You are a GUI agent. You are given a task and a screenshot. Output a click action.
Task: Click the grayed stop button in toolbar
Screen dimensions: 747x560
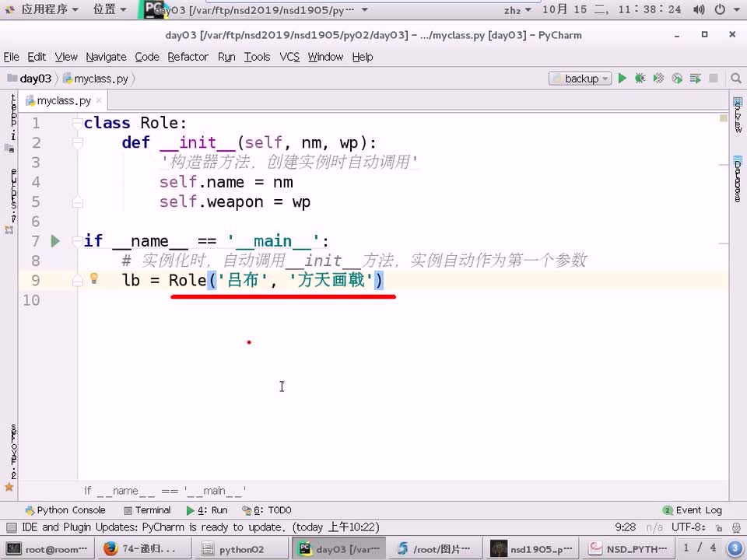tap(714, 78)
